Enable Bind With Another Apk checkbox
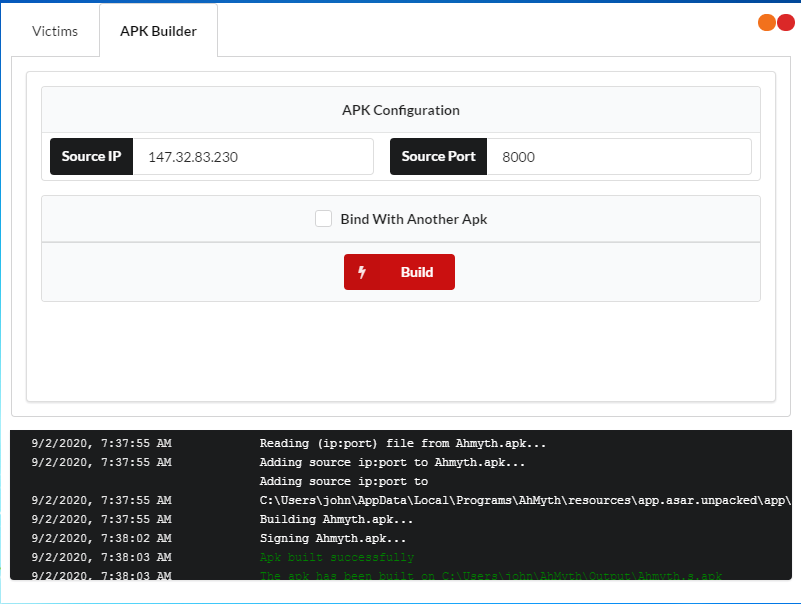The image size is (801, 604). click(x=323, y=219)
